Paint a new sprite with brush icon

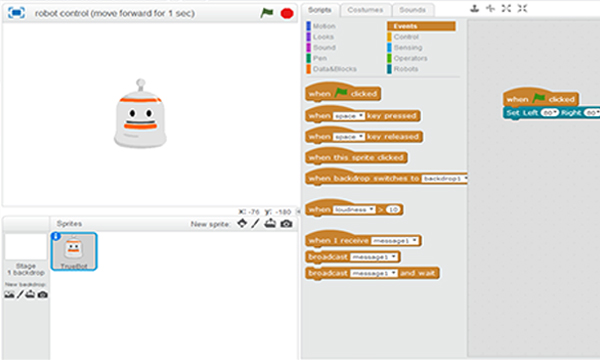(x=255, y=223)
